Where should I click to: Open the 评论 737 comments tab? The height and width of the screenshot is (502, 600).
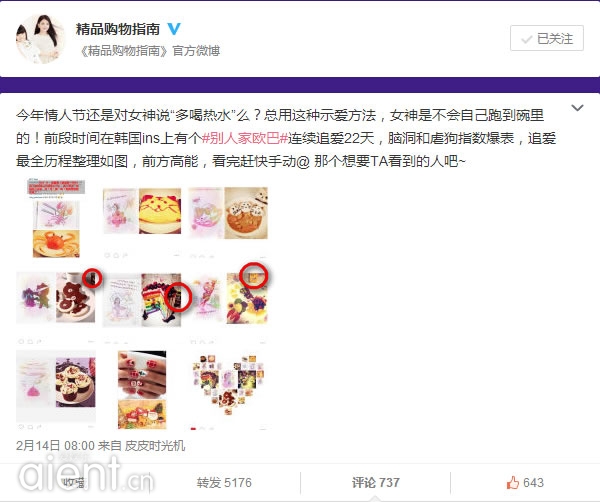(x=376, y=482)
